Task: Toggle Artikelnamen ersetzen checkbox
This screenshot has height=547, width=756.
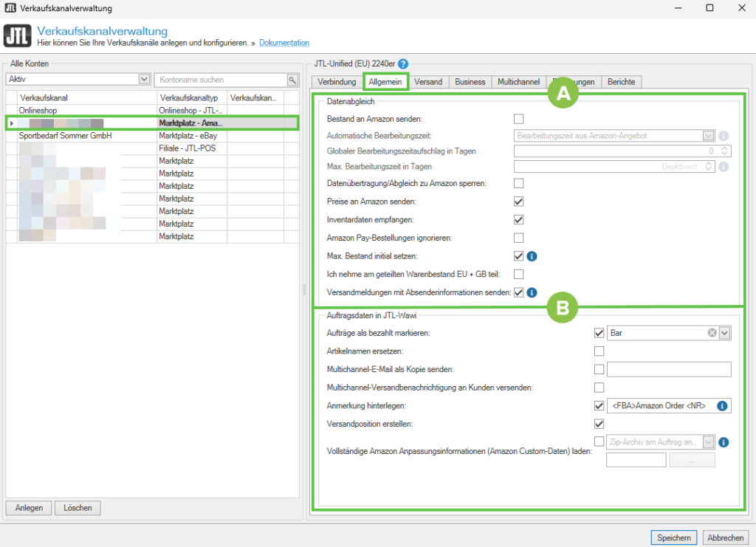Action: [599, 351]
